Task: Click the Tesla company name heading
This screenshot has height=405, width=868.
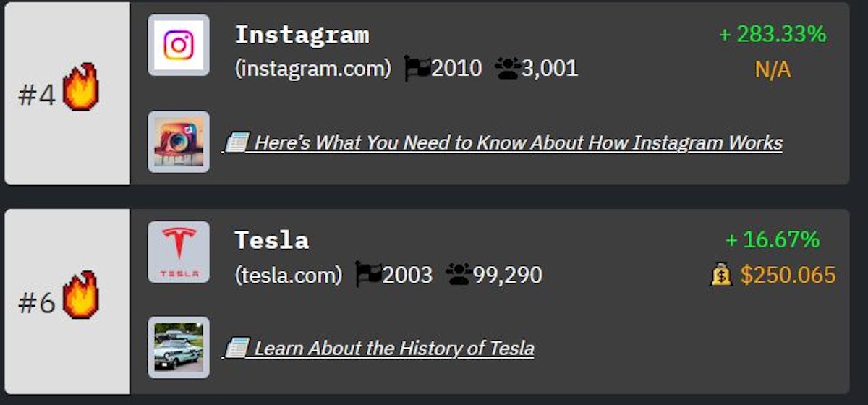Action: pyautogui.click(x=271, y=240)
